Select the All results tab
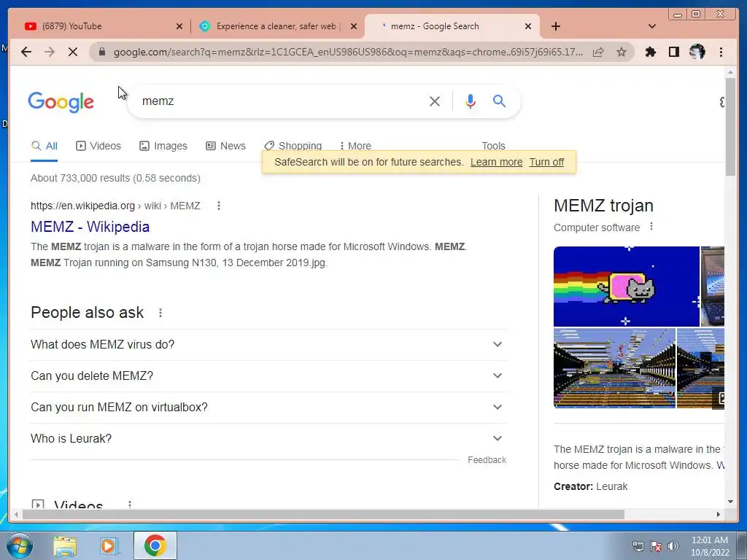The image size is (747, 560). point(44,146)
